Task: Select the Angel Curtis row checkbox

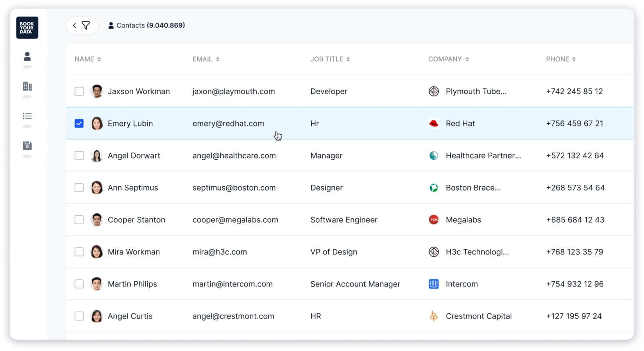Action: tap(79, 316)
